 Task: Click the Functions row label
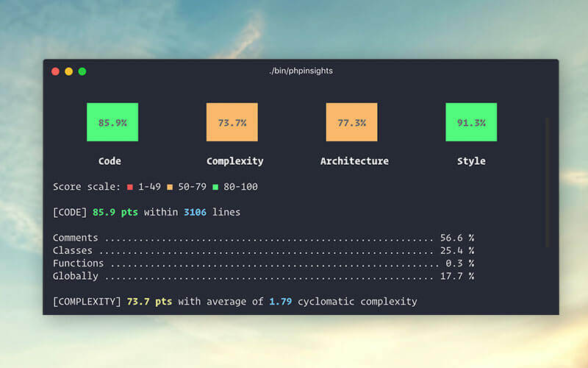pos(77,263)
